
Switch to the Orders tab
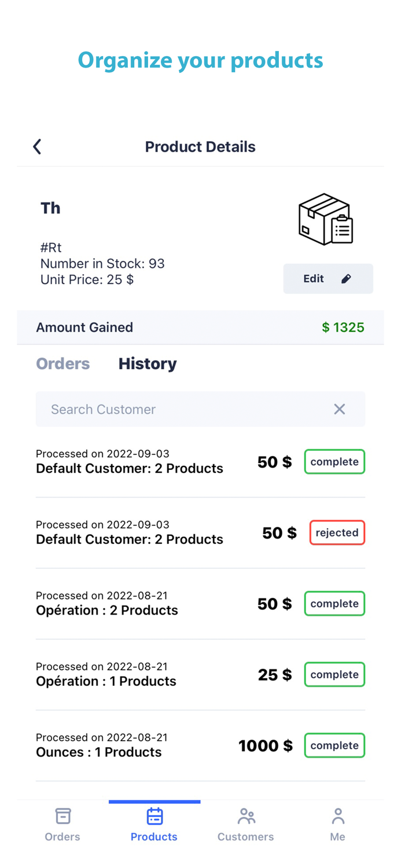tap(63, 363)
